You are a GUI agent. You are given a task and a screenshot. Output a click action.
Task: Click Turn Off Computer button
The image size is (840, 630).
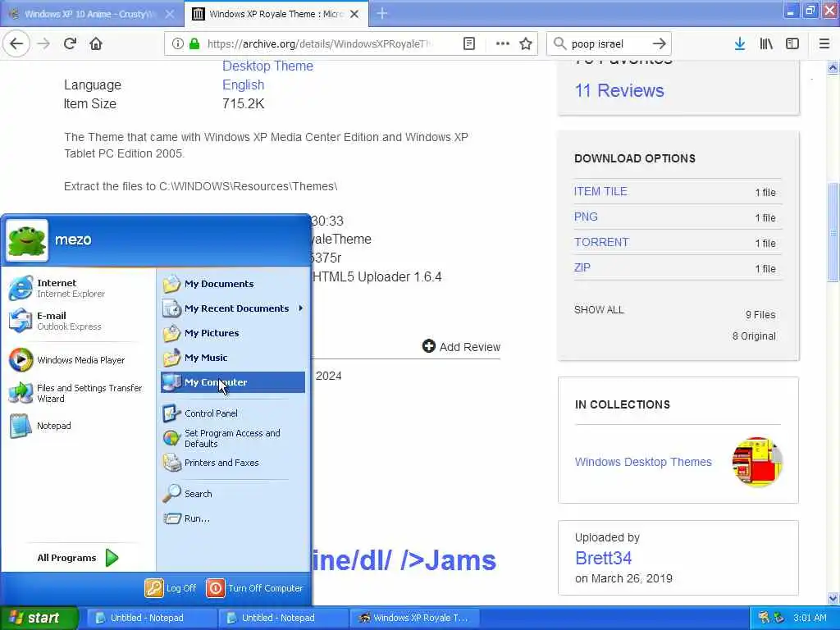click(255, 588)
